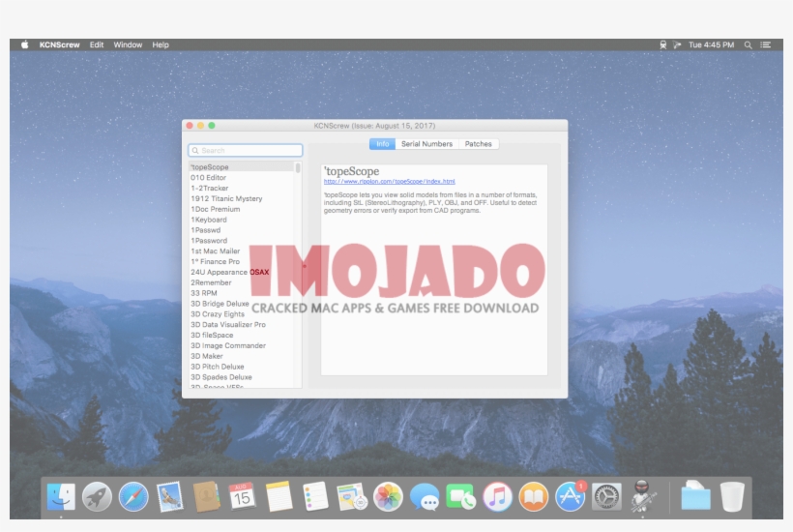The width and height of the screenshot is (793, 532).
Task: Select 3D Bridge Deluxe entry
Action: click(x=242, y=304)
